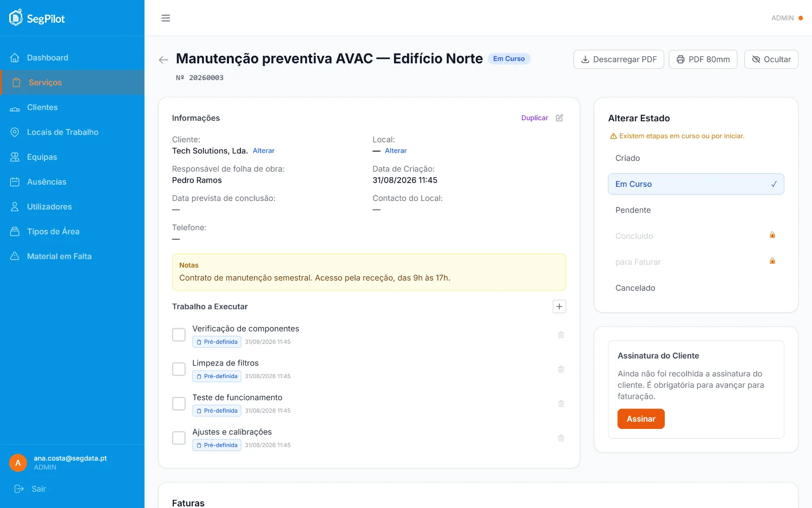Click Alterar link next to client name

point(264,151)
